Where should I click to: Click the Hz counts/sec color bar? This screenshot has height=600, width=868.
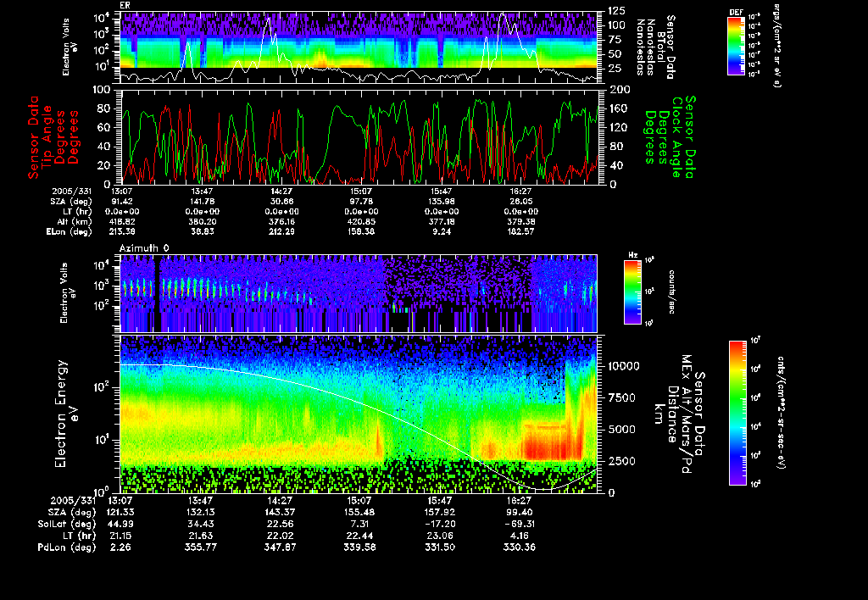click(630, 292)
